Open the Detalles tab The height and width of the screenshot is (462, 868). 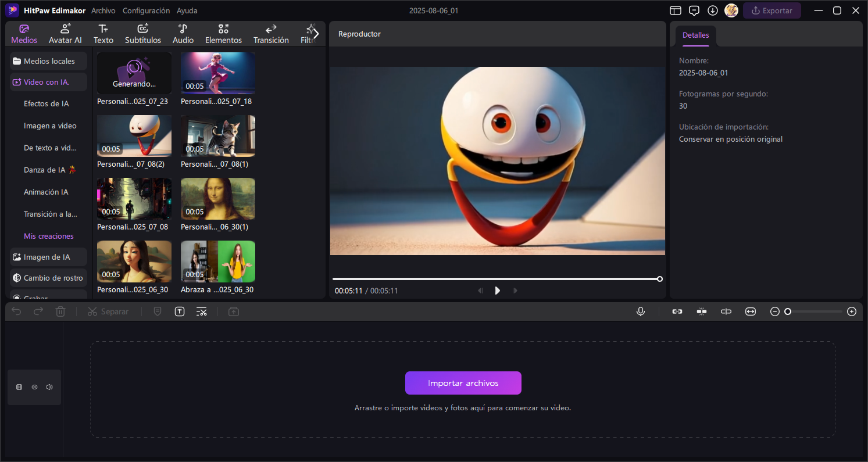coord(695,35)
